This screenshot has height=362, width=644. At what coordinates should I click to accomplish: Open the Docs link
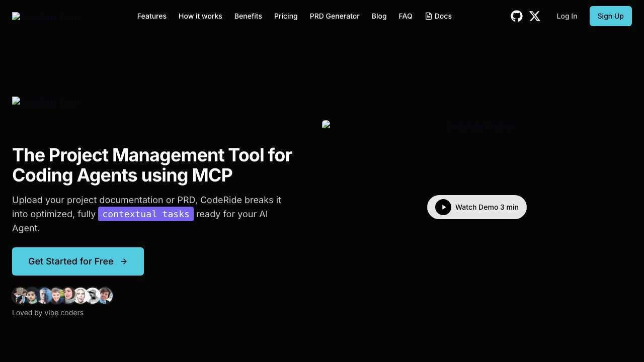click(438, 16)
